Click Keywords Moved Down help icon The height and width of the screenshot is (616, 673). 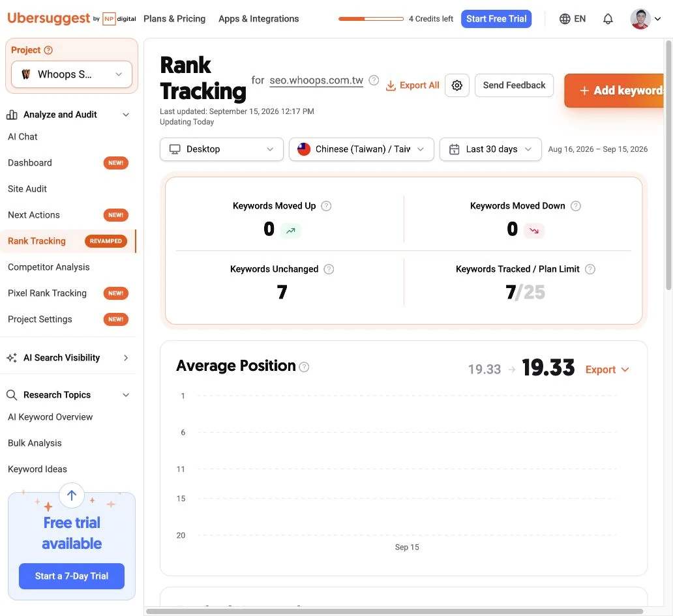(576, 206)
